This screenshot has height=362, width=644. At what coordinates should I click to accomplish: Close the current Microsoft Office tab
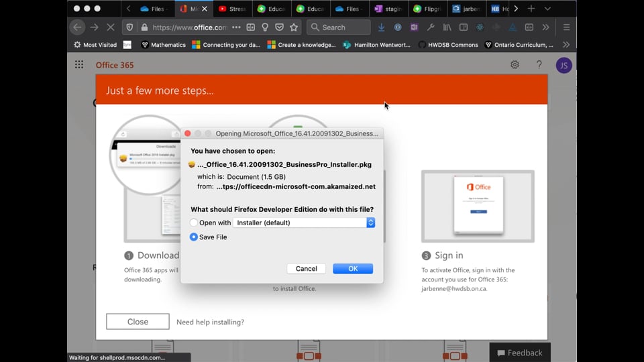205,9
